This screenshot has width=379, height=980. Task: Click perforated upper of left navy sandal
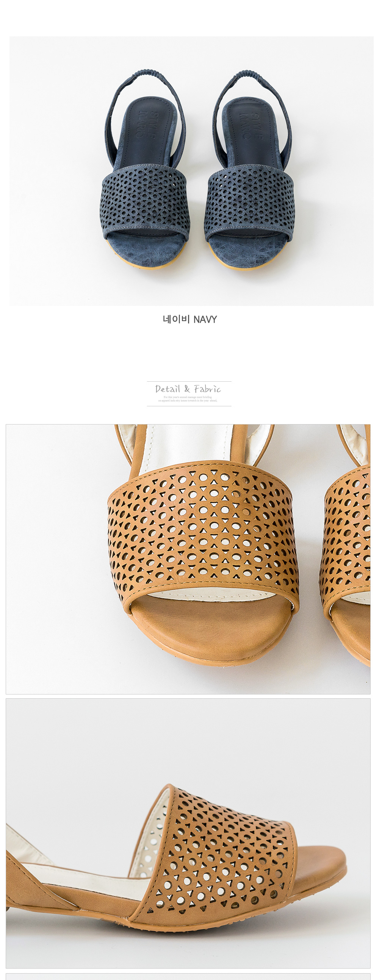coord(145,201)
